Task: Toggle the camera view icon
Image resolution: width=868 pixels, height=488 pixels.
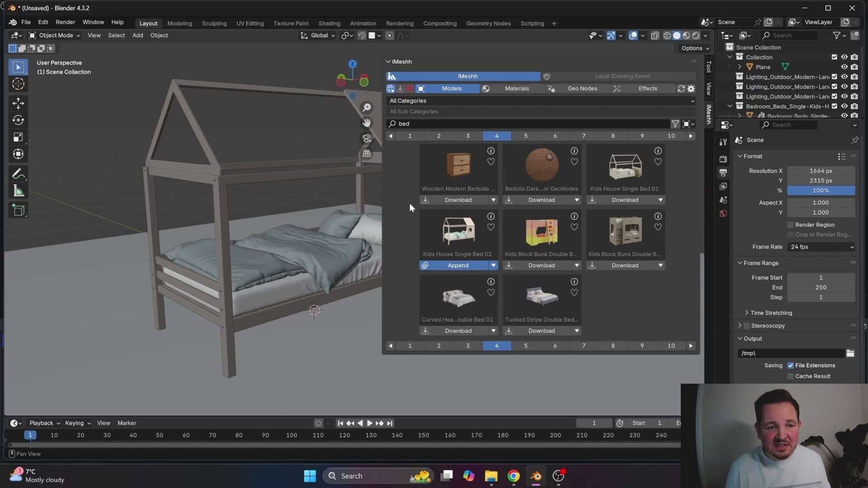Action: point(367,138)
